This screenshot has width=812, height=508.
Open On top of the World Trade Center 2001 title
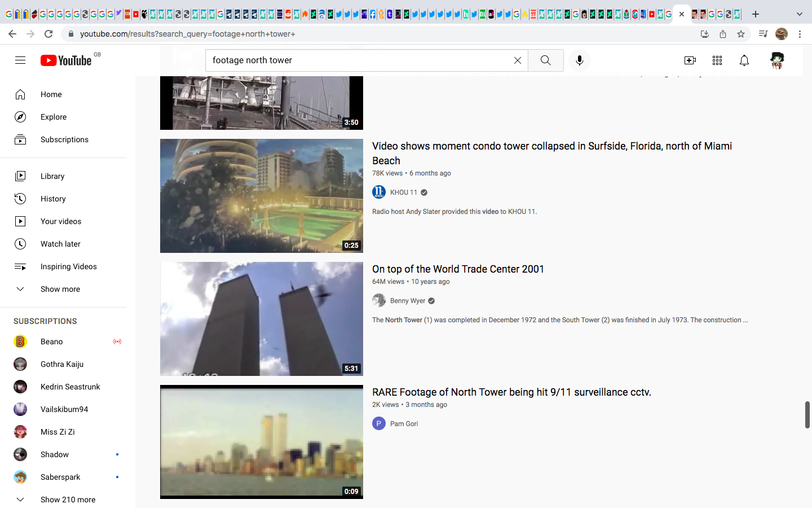coord(458,269)
